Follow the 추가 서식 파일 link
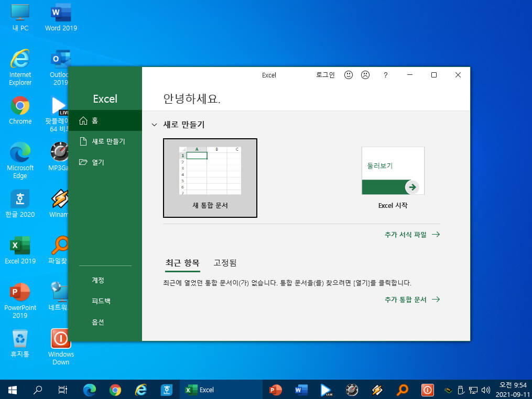532x399 pixels. pyautogui.click(x=412, y=235)
